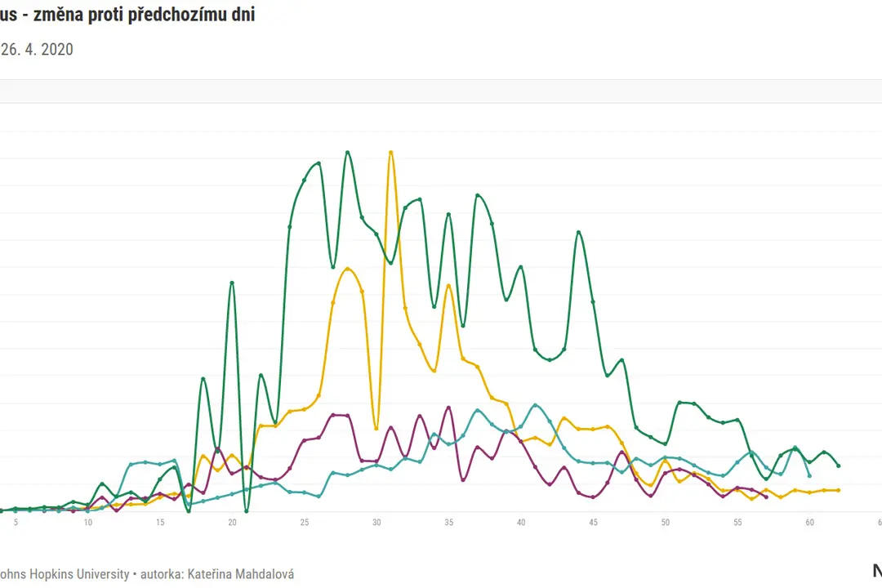Screen dimensions: 882x588
Task: Click the purple line peak at day 35
Action: point(449,408)
